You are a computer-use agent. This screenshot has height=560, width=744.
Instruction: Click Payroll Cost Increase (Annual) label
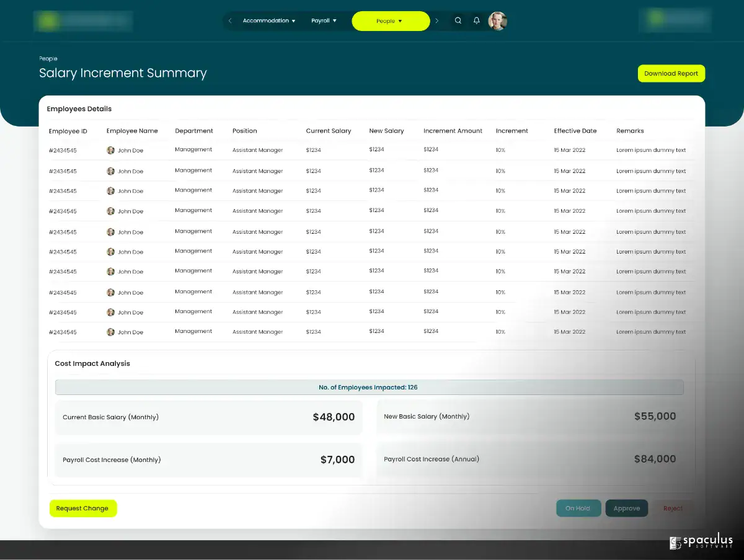pos(432,460)
